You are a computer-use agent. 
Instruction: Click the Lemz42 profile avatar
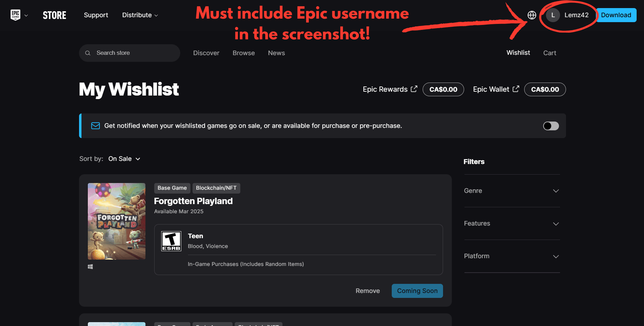pos(553,15)
